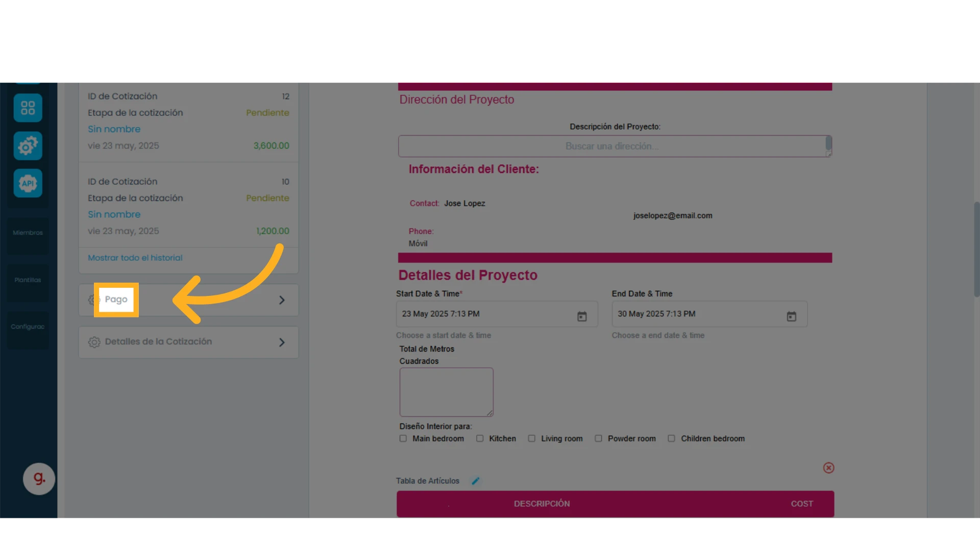
Task: Open the gears settings icon in sidebar
Action: coord(28,146)
